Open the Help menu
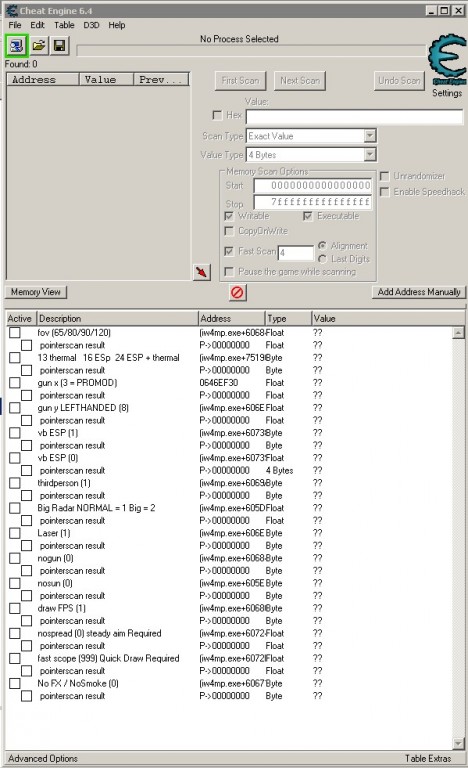Viewport: 468px width, 768px height. click(x=117, y=25)
